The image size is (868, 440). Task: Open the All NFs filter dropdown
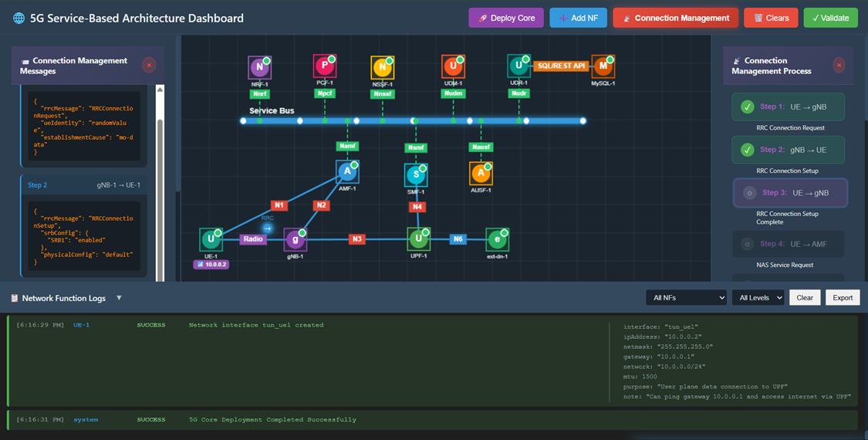click(686, 297)
